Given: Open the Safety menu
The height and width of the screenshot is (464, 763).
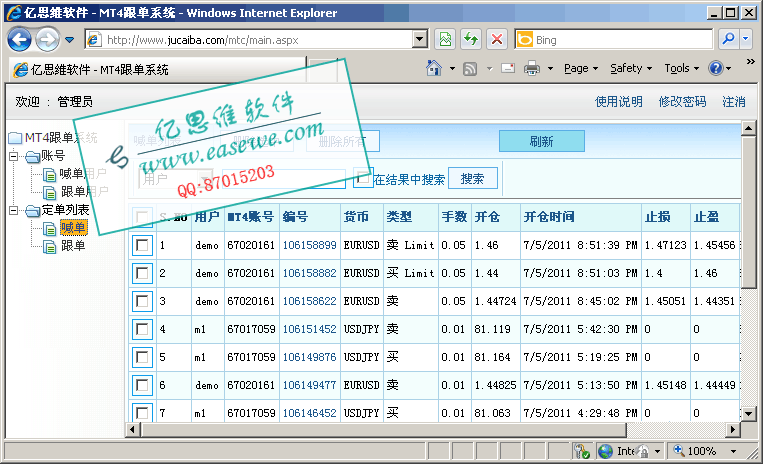Looking at the screenshot, I should [631, 69].
